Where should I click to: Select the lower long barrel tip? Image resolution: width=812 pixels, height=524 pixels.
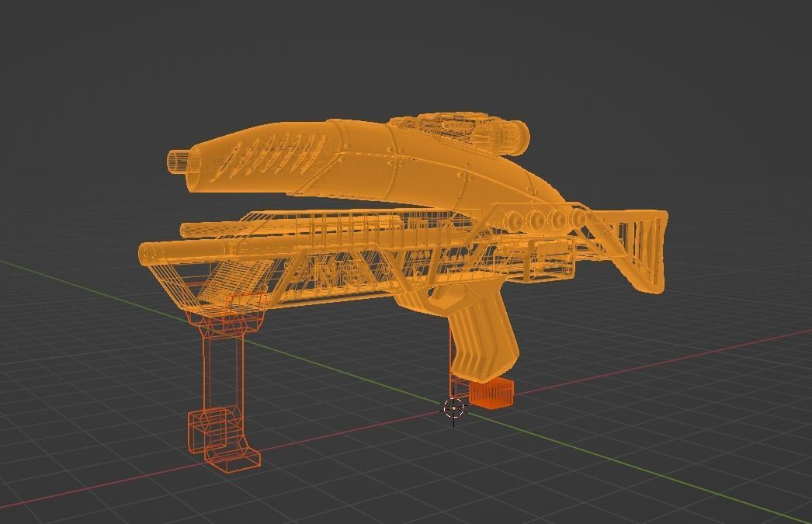pyautogui.click(x=150, y=254)
